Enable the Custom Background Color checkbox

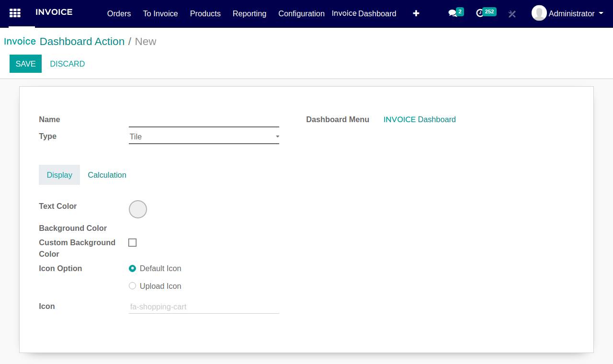click(133, 243)
